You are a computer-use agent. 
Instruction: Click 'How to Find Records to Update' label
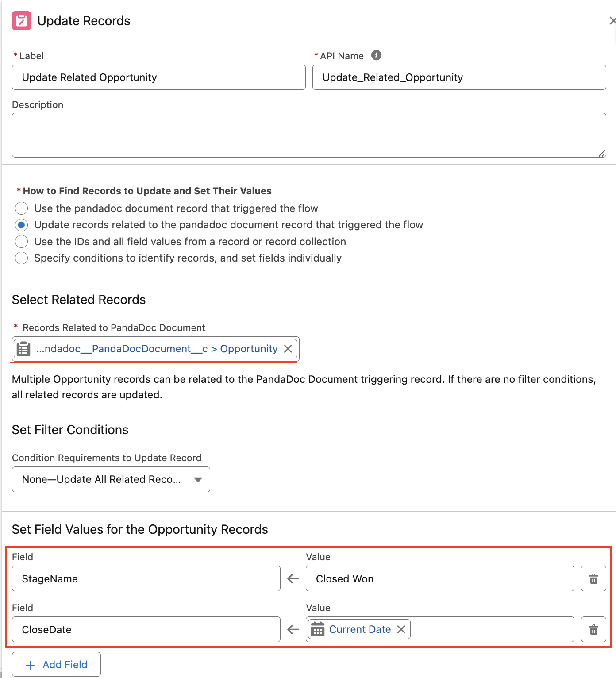[147, 191]
